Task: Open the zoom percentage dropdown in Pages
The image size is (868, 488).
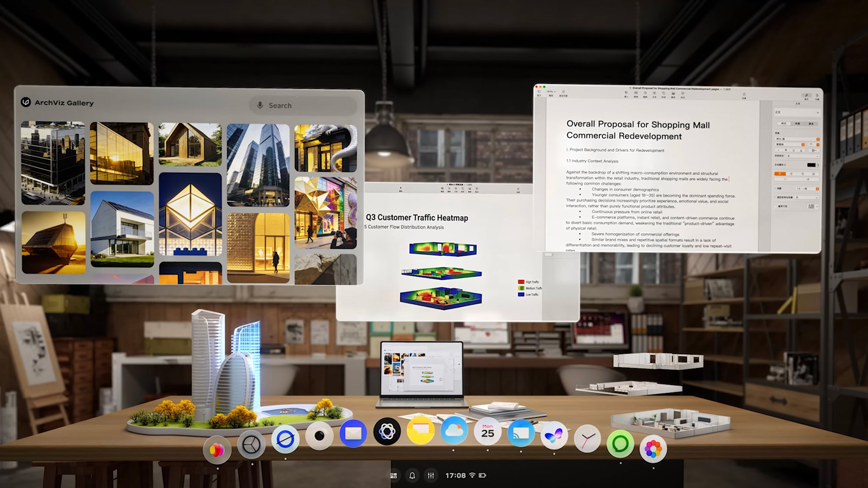Action: click(551, 92)
